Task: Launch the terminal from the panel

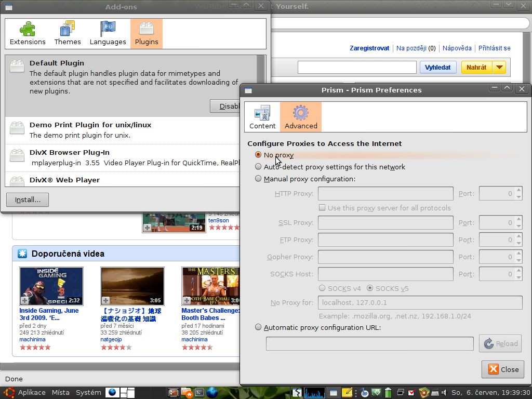Action: point(199,393)
